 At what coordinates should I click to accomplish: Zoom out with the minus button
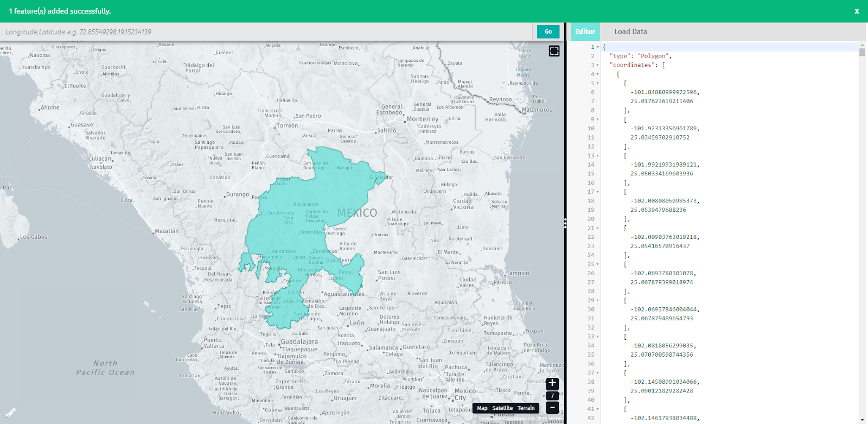[x=552, y=408]
